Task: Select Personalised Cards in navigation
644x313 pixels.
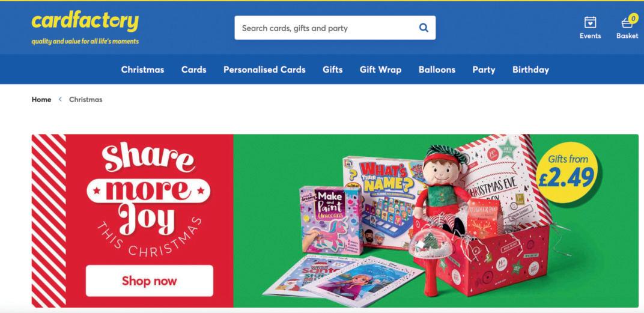Action: [x=264, y=70]
